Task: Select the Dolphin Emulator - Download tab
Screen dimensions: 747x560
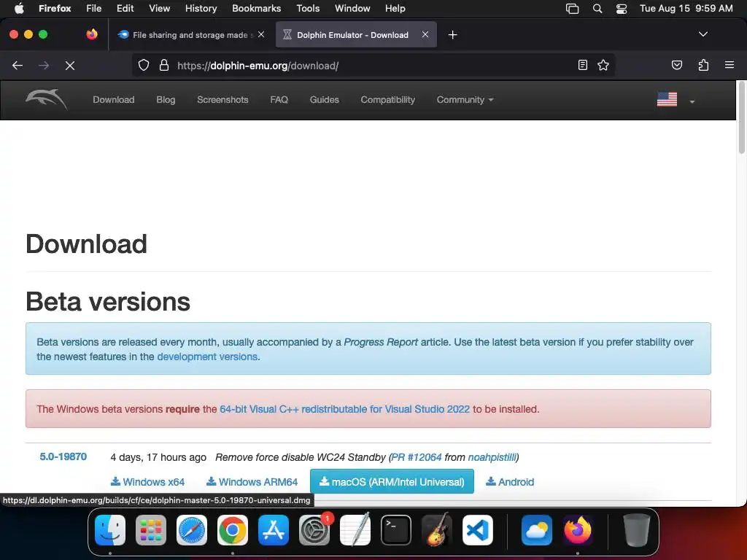Action: (x=356, y=34)
